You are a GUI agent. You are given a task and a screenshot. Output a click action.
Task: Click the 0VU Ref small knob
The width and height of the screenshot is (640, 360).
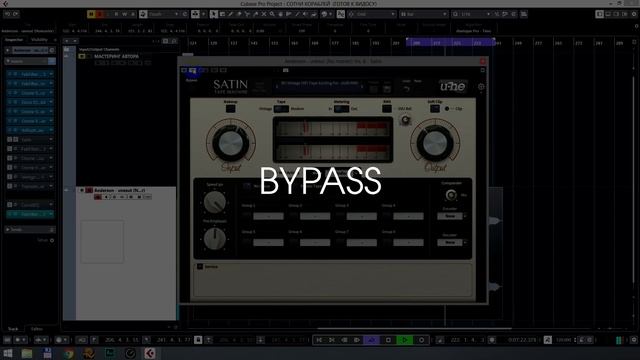point(405,120)
